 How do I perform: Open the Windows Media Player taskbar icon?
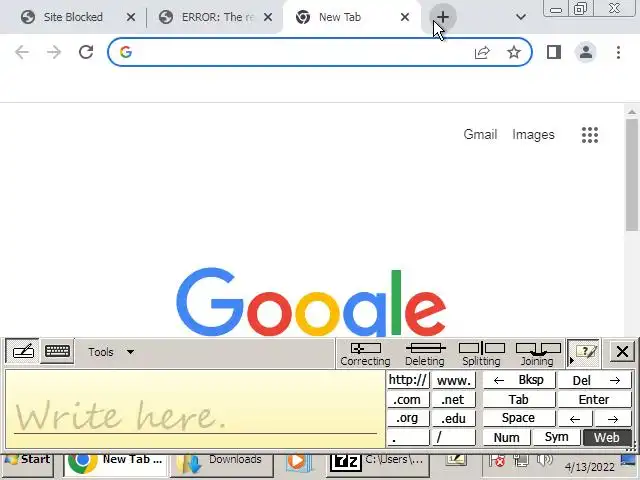point(299,463)
